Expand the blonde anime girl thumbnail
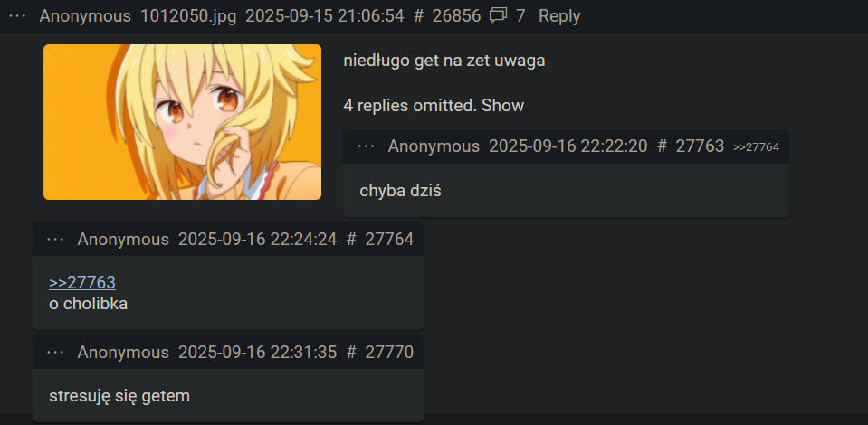 click(x=182, y=122)
